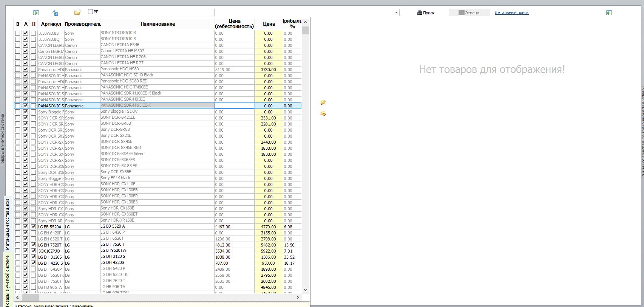Click the price cell 3780.00

pyautogui.click(x=269, y=70)
